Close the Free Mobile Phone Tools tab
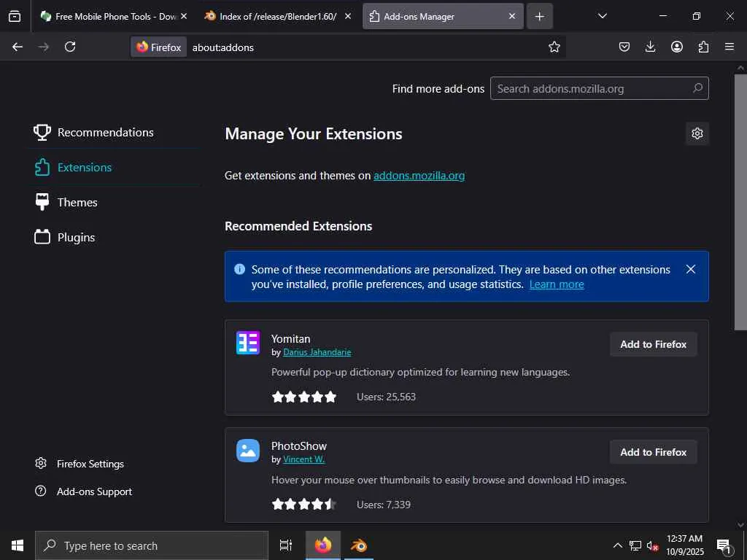This screenshot has width=747, height=560. pos(184,16)
